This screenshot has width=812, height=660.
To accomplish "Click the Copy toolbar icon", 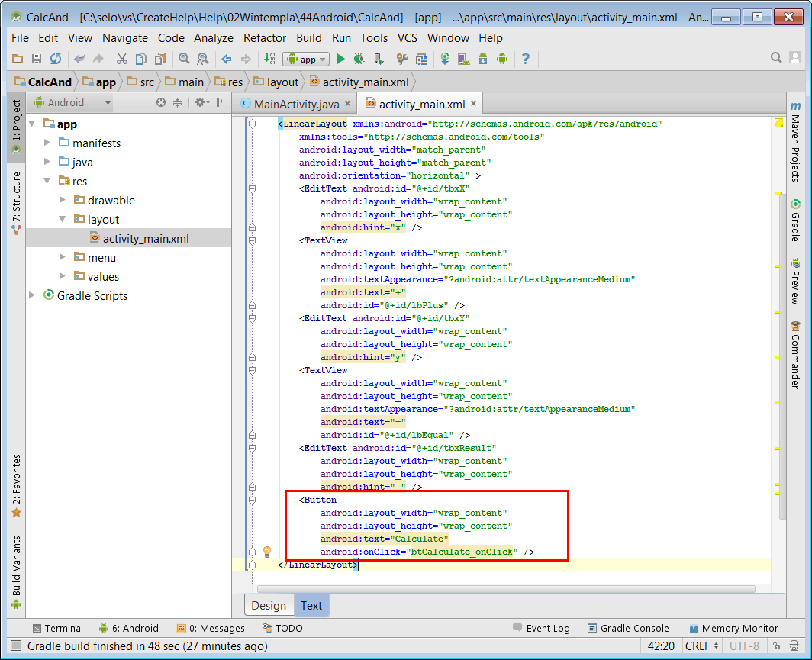I will pos(141,59).
